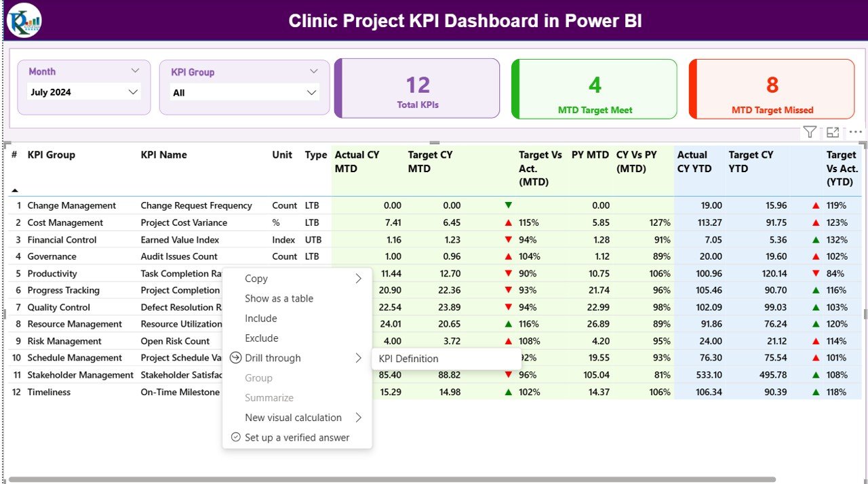
Task: Click the filter funnel icon above table
Action: tap(810, 132)
